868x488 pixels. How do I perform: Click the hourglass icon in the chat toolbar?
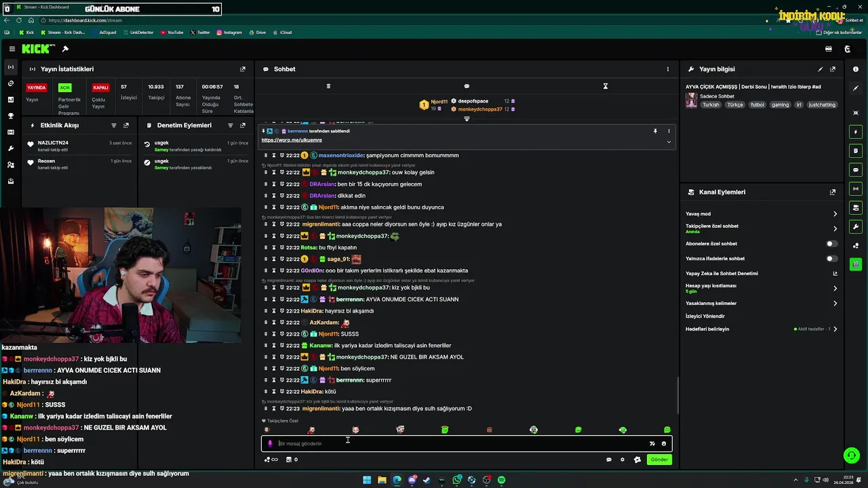coord(606,86)
